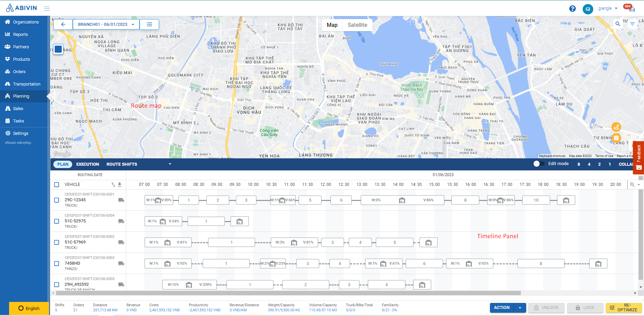Click the orange route marker icon on map
644x316 pixels.
click(616, 127)
